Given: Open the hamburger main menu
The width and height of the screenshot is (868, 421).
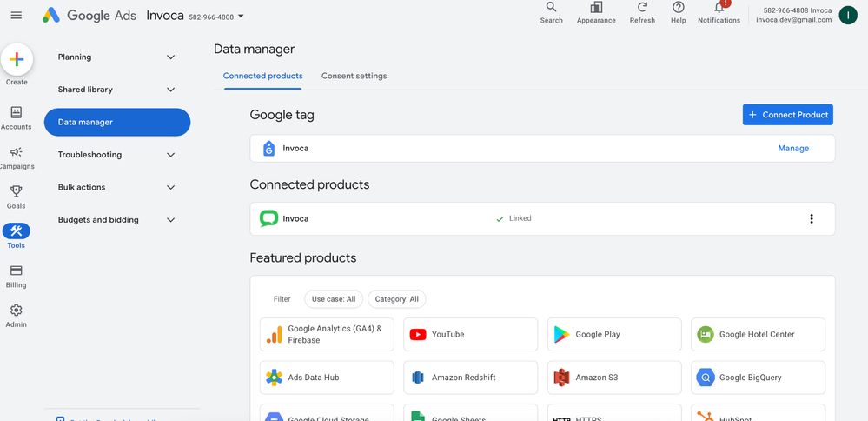Looking at the screenshot, I should tap(16, 16).
